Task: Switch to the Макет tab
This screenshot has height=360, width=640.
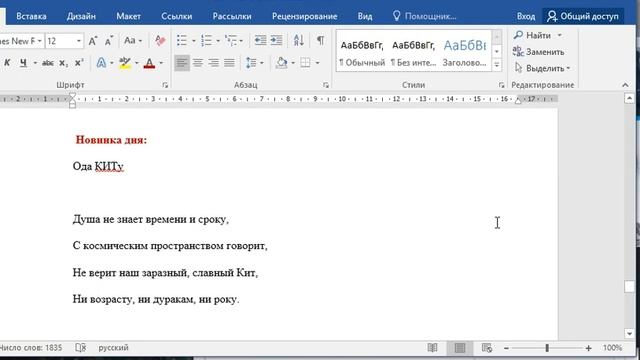Action: coord(129,16)
